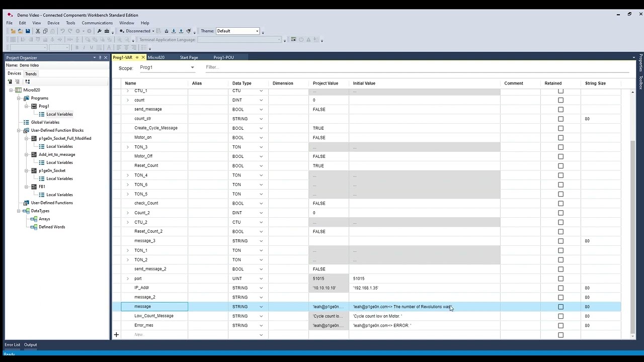Open the Tools menu

click(x=70, y=23)
